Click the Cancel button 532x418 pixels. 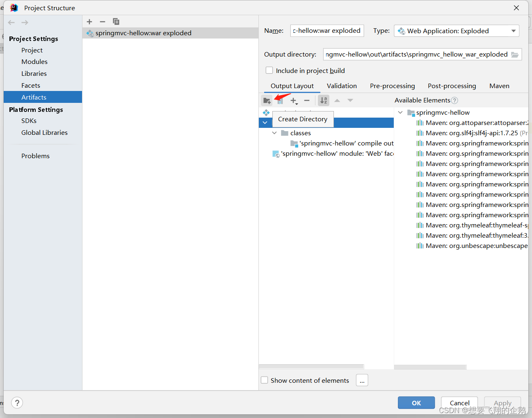click(459, 403)
